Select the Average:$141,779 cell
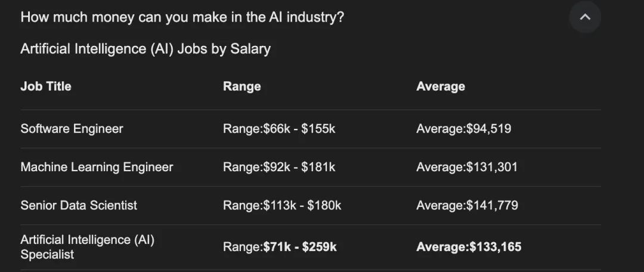 pyautogui.click(x=467, y=205)
